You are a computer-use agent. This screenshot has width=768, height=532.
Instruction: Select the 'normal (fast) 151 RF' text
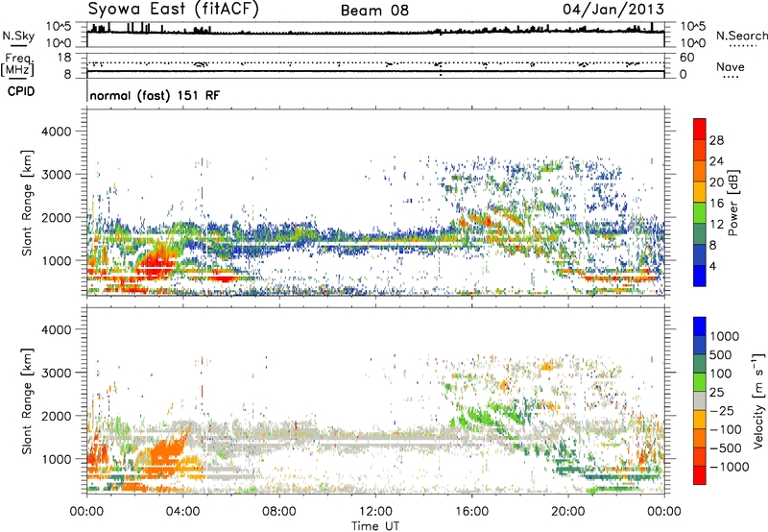click(x=155, y=95)
